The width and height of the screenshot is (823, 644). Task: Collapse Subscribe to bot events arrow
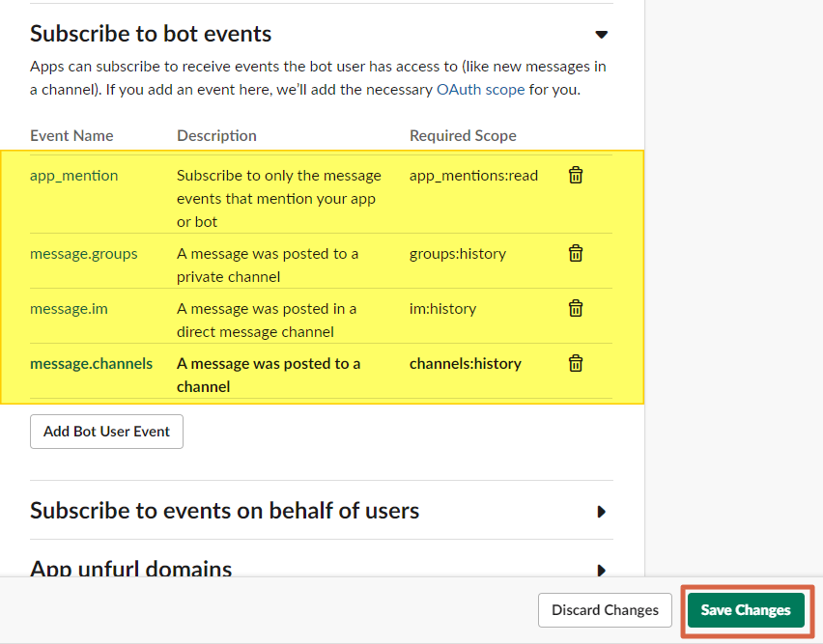point(601,35)
